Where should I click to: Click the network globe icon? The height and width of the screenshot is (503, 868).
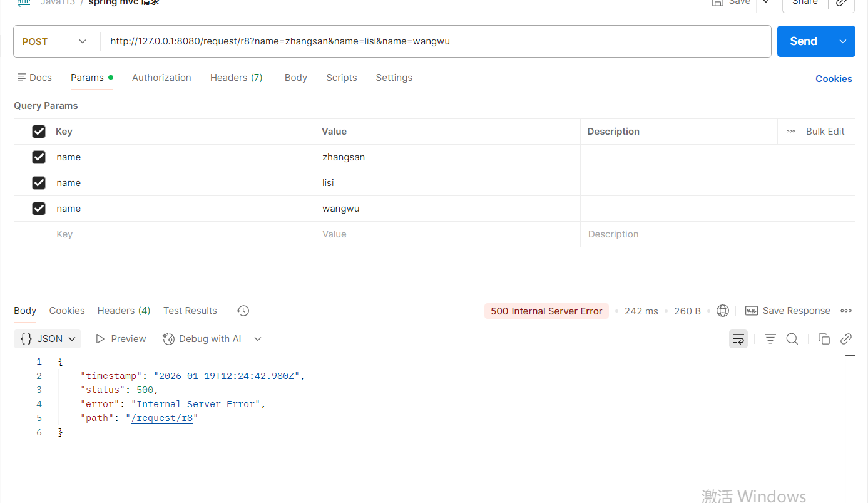coord(723,311)
